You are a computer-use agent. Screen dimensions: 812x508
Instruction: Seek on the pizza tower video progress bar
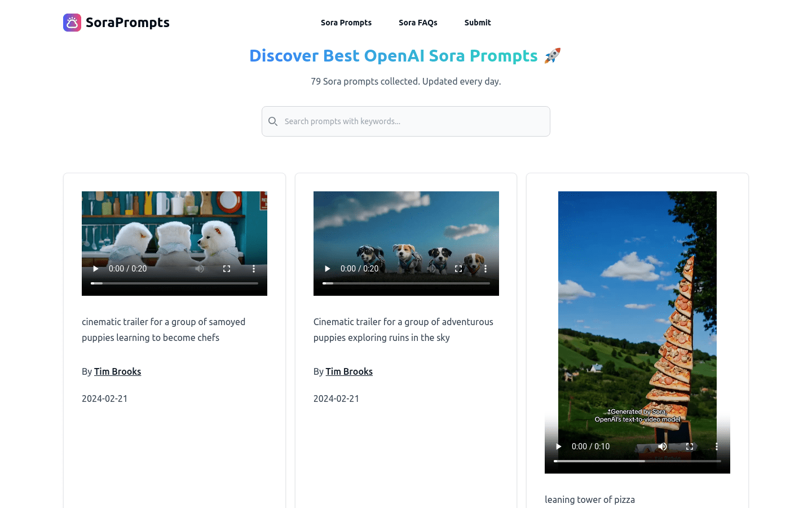(637, 461)
